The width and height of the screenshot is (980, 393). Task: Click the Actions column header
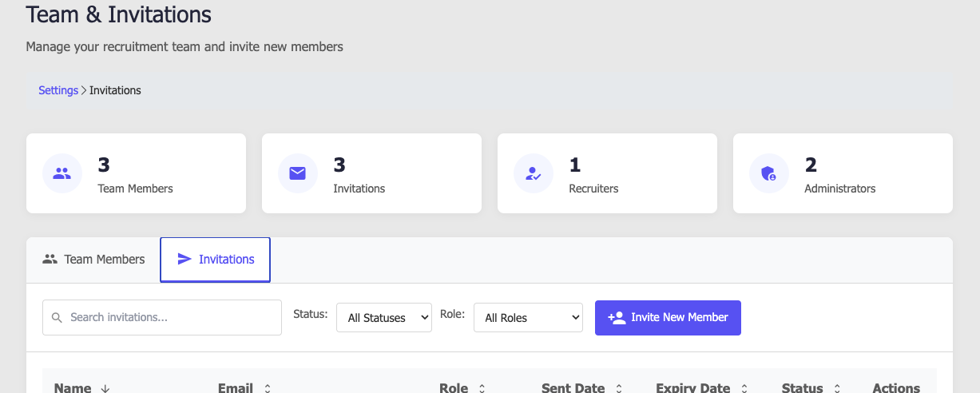point(896,387)
